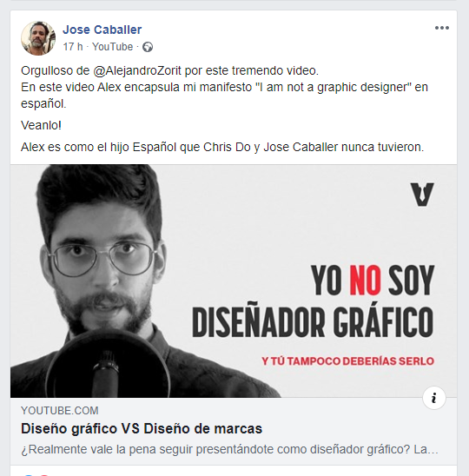Click Jose Caballer's round profile picture
Screen dimensions: 469x476
pyautogui.click(x=38, y=38)
